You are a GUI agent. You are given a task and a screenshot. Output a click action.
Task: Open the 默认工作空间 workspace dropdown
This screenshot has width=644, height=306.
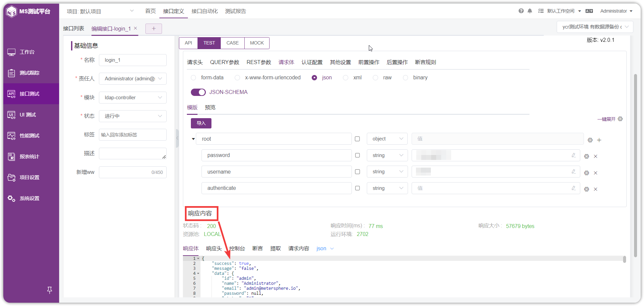pos(564,11)
